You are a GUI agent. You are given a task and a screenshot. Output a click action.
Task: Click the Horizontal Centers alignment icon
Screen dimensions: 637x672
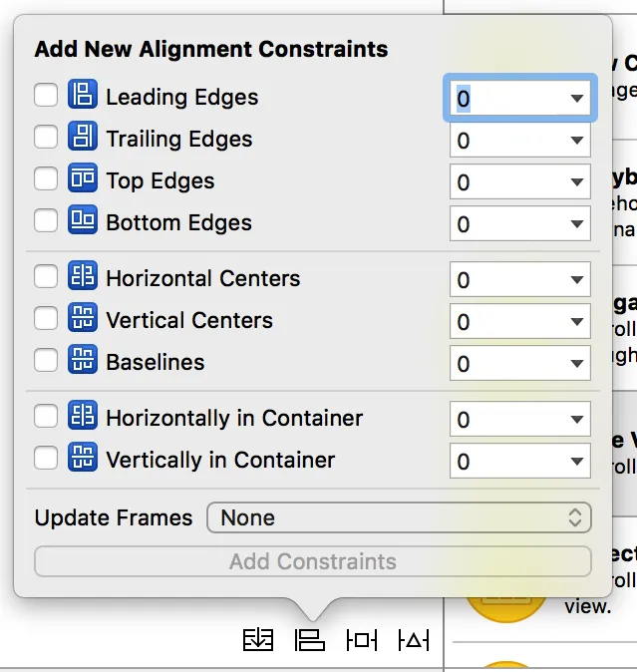click(82, 278)
